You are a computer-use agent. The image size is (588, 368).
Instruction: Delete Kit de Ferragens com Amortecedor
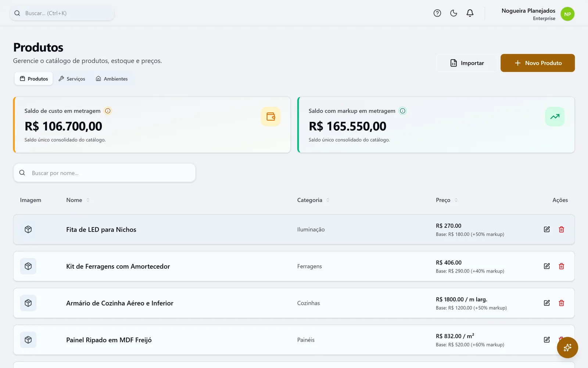[562, 266]
